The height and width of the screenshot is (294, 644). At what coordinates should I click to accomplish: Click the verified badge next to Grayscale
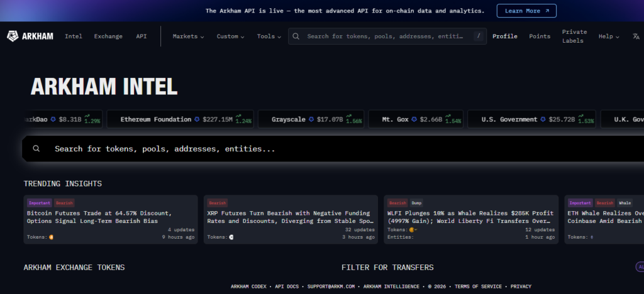[311, 119]
